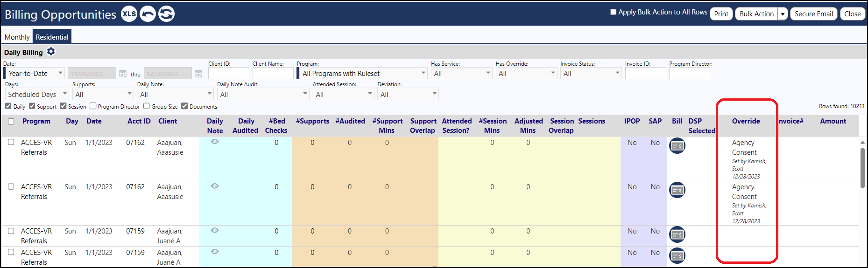Enable the Program Director checkbox

tap(93, 106)
